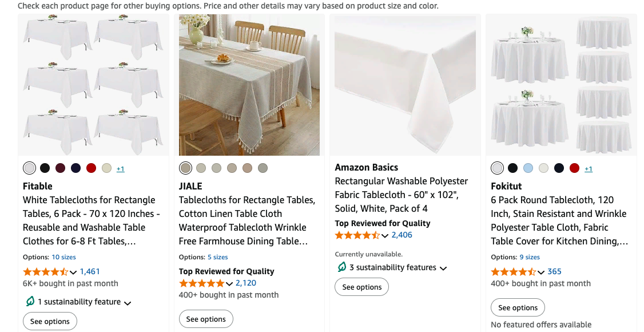
Task: Click the JIALE five-star rating icons
Action: click(x=202, y=283)
